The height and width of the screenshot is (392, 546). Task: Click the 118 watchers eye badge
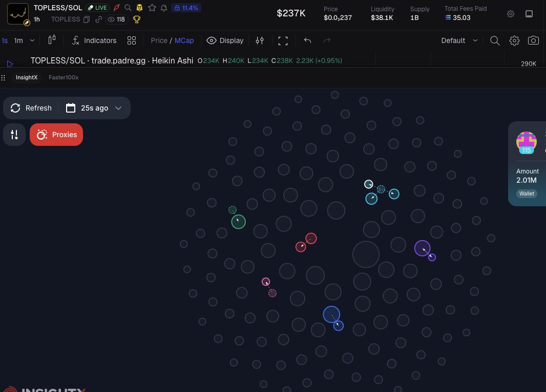pos(116,19)
